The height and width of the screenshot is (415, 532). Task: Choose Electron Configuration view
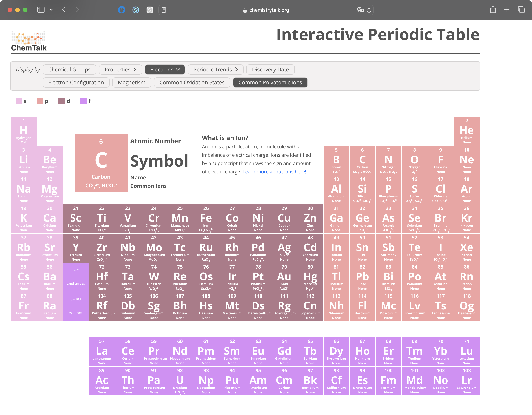pos(76,82)
